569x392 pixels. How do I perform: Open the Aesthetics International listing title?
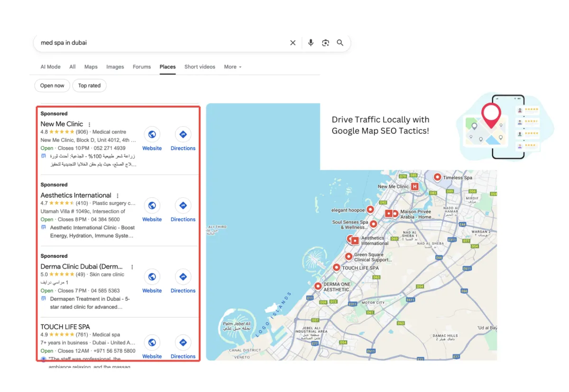[x=76, y=195]
